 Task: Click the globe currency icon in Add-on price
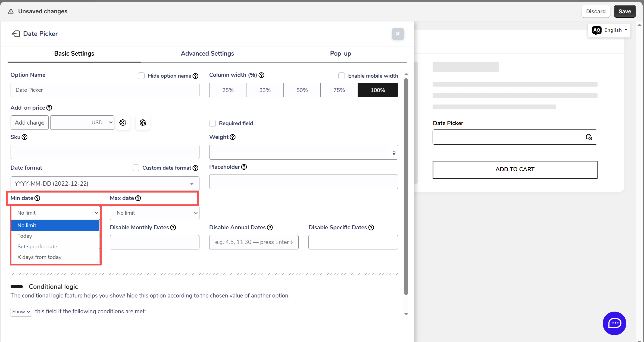[x=143, y=123]
